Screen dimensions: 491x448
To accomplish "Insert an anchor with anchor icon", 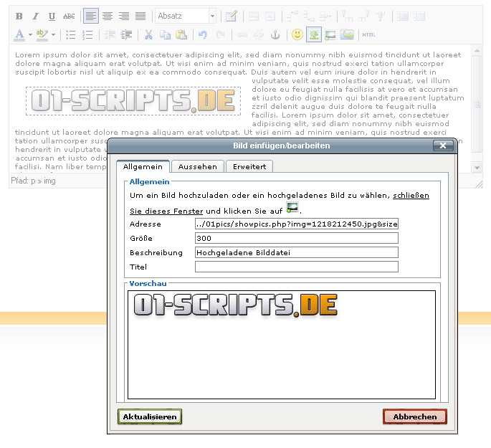I will (x=275, y=34).
